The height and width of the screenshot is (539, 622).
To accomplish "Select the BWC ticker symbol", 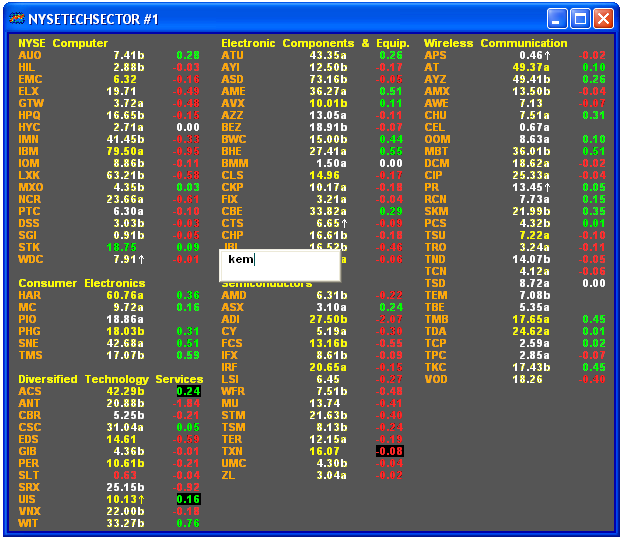I will coord(234,139).
